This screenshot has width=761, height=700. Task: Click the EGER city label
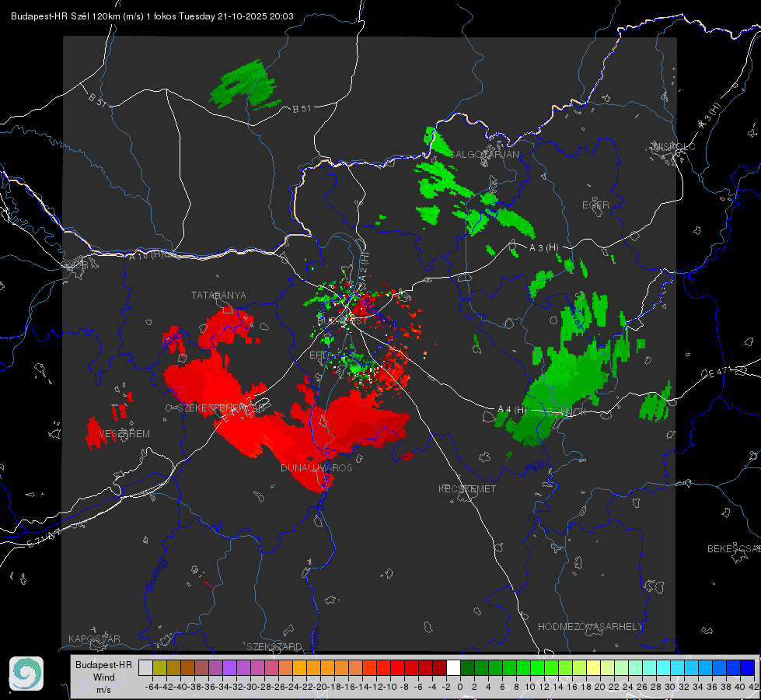click(595, 205)
